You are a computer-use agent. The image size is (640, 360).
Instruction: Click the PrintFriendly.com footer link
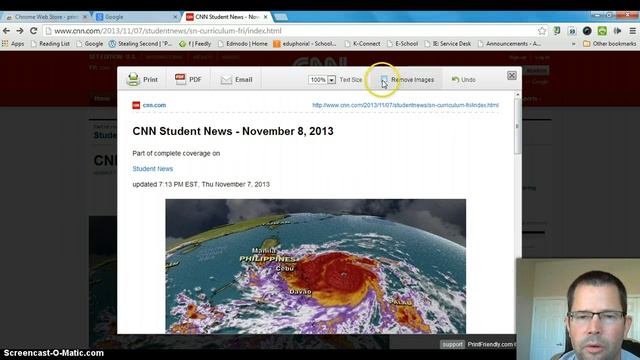[491, 344]
